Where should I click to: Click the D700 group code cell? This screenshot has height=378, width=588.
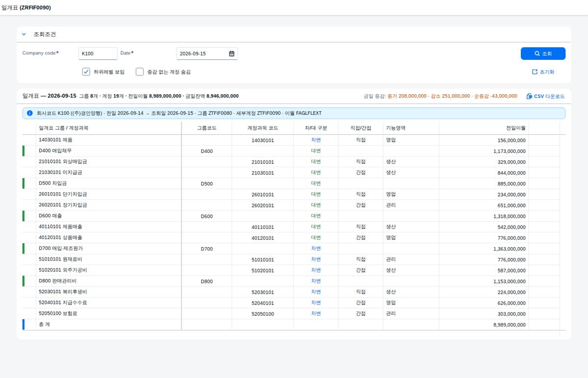206,249
